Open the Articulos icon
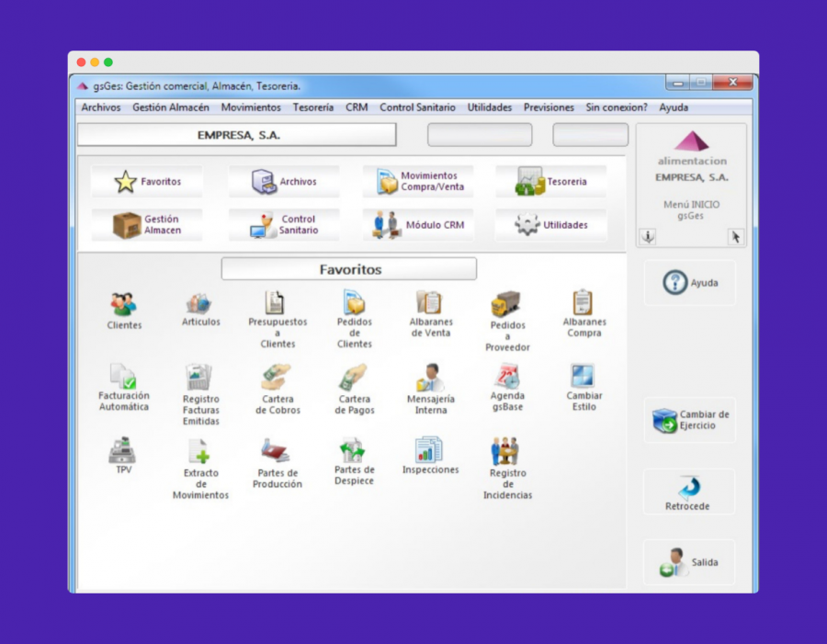Screen dimensions: 827x644 pos(200,310)
